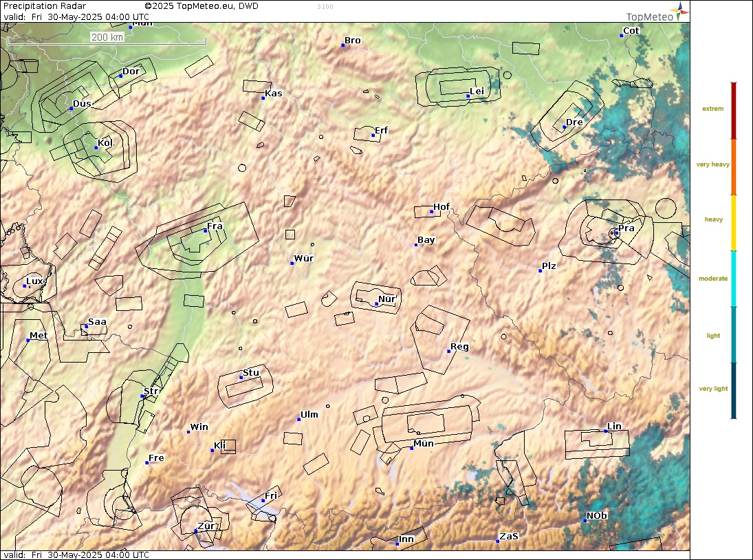The height and width of the screenshot is (560, 753).
Task: Select the Saa city label
Action: click(x=97, y=322)
